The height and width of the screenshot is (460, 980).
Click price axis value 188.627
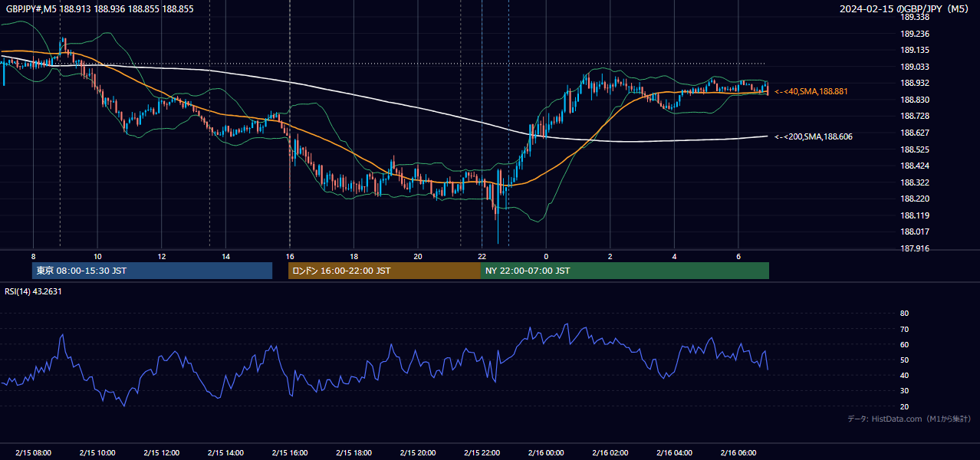pos(915,133)
